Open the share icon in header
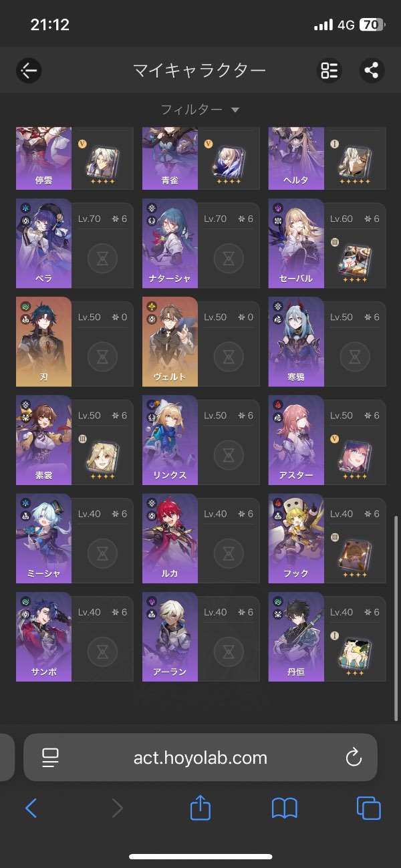This screenshot has width=401, height=868. coord(372,70)
